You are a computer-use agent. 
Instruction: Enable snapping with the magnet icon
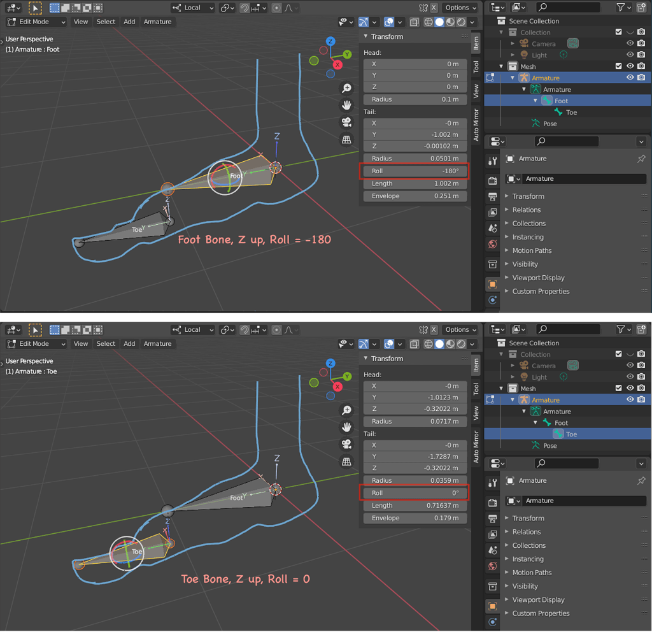[245, 8]
